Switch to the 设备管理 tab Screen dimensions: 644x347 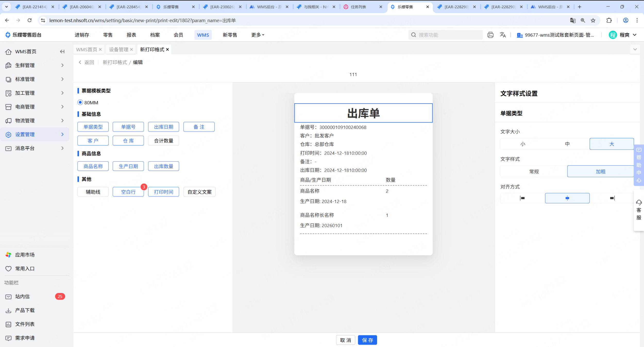118,49
